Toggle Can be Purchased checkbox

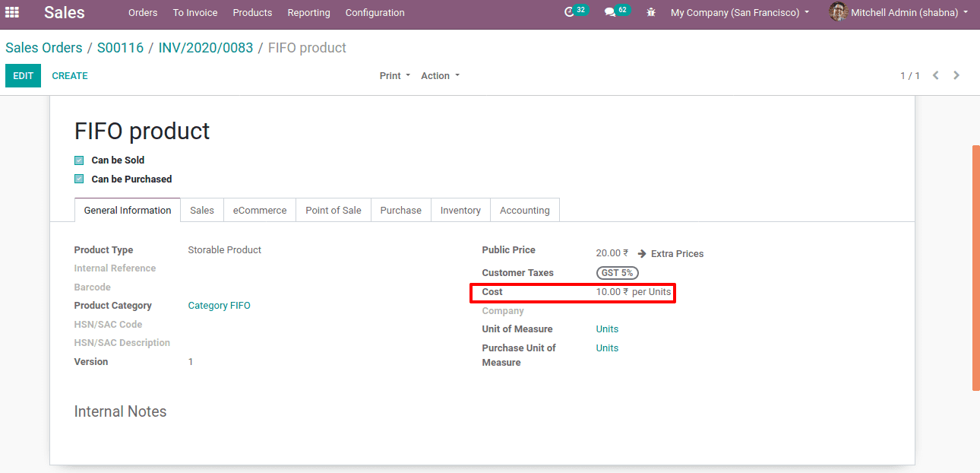pos(79,179)
